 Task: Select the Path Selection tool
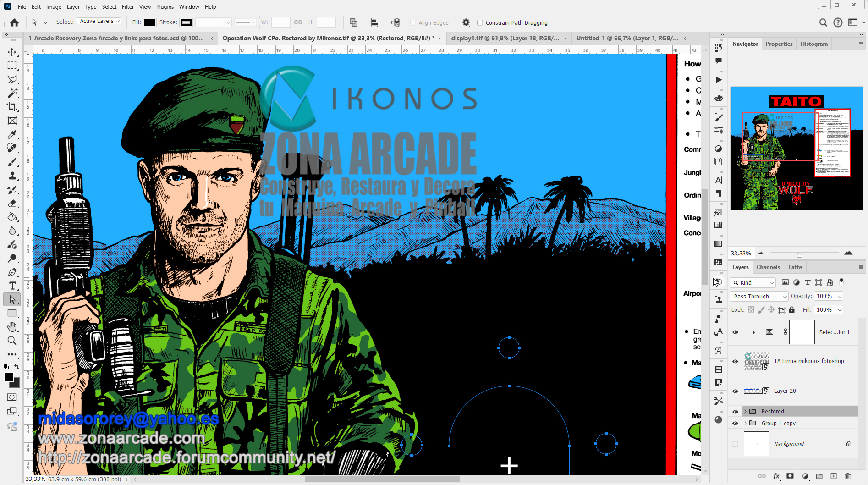click(12, 299)
